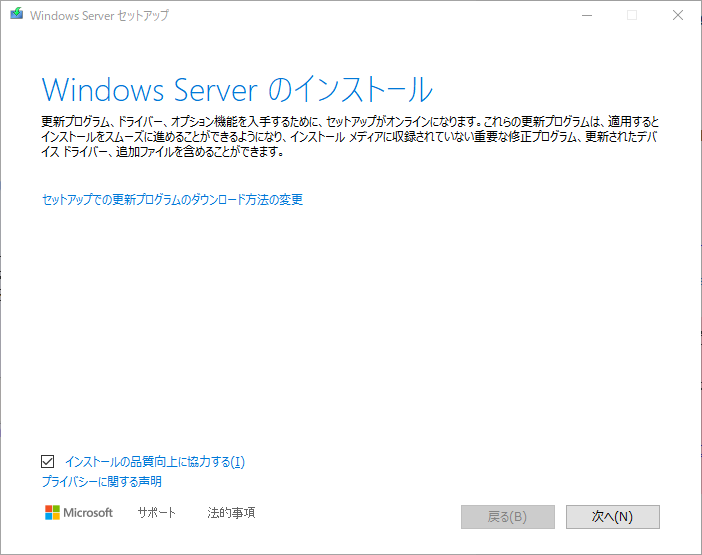Open the セットアップでの更新プログラムのダウンロード方法の変更 link
This screenshot has height=555, width=702.
[172, 199]
